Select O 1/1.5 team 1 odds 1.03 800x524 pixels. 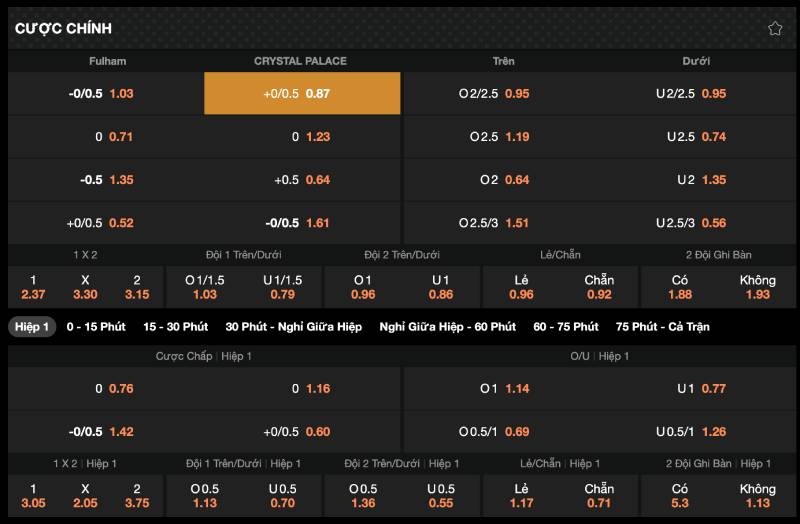[x=204, y=287]
